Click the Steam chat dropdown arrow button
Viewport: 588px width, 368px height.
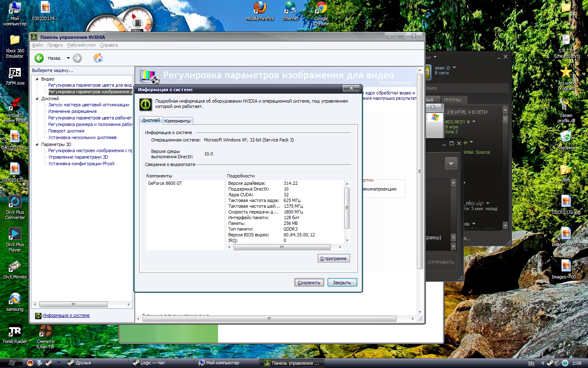coord(451,164)
